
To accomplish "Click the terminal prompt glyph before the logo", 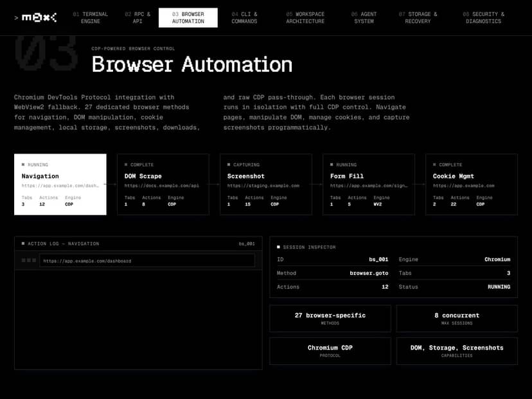I will point(16,17).
